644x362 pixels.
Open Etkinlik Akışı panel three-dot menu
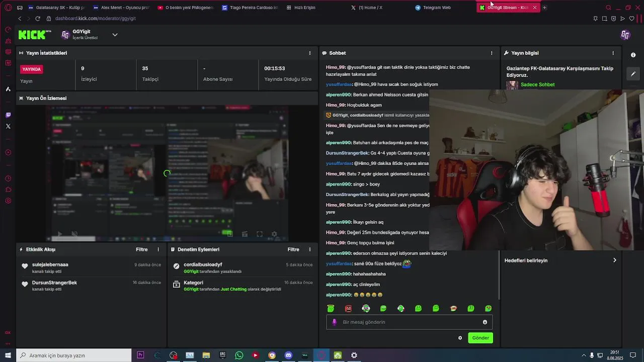tap(158, 249)
